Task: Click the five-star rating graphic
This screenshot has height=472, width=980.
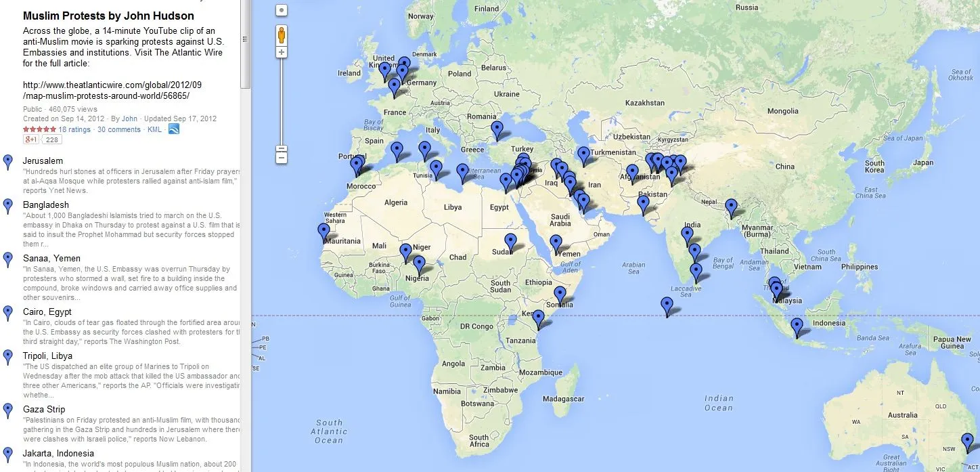Action: [x=39, y=129]
